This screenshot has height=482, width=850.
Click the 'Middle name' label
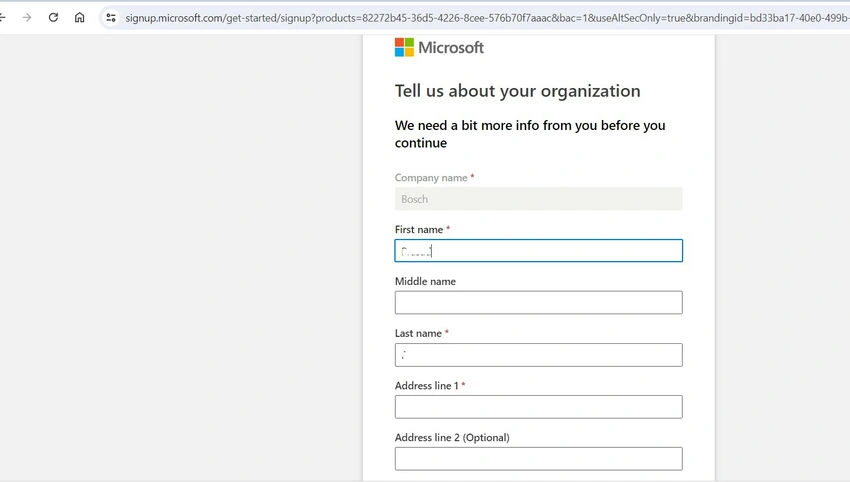(425, 281)
